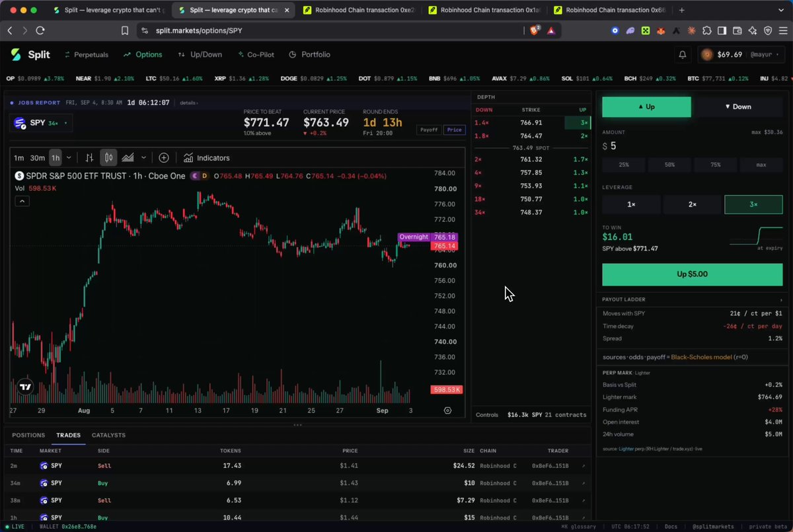
Task: Click the amount input field
Action: [x=692, y=146]
